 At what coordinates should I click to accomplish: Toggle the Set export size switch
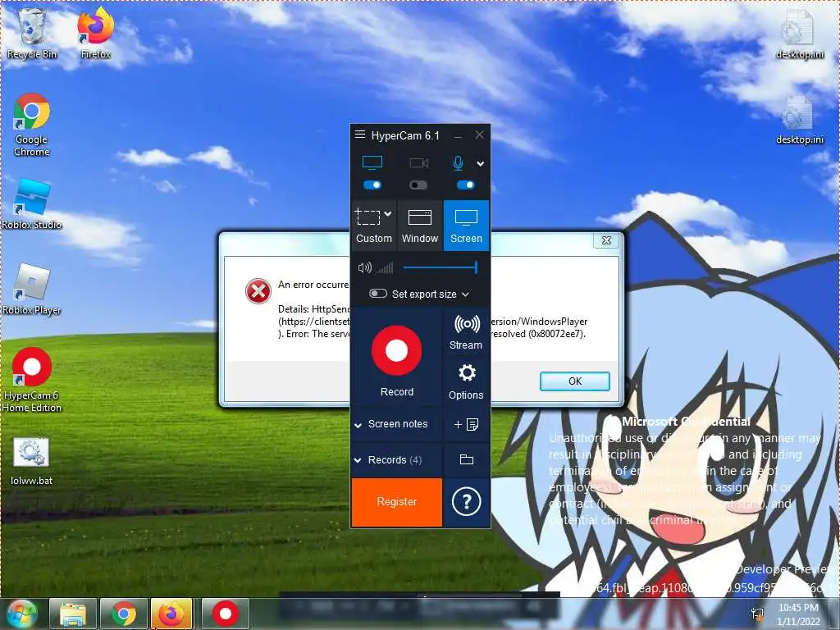pos(377,294)
